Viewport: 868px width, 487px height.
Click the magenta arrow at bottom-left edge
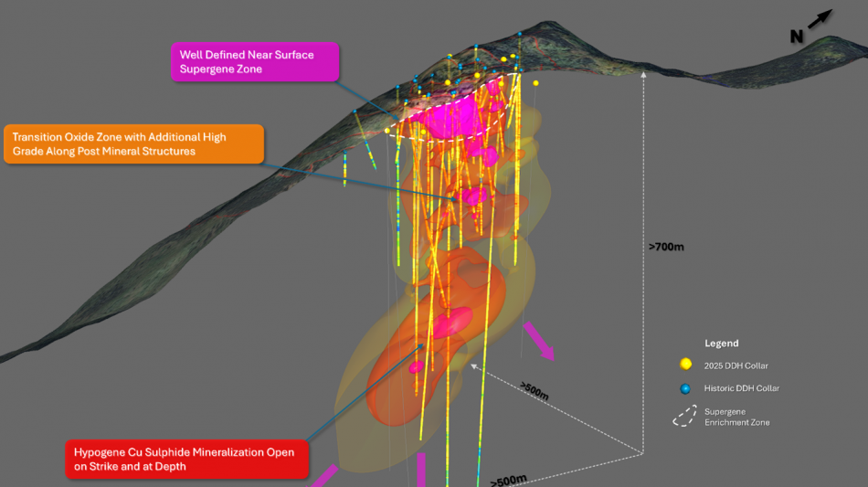[323, 476]
